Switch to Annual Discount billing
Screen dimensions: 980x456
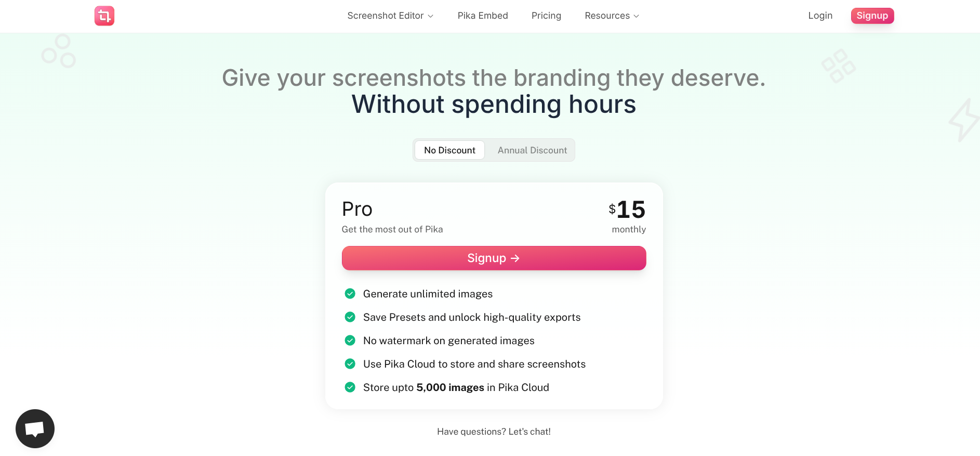click(x=532, y=150)
